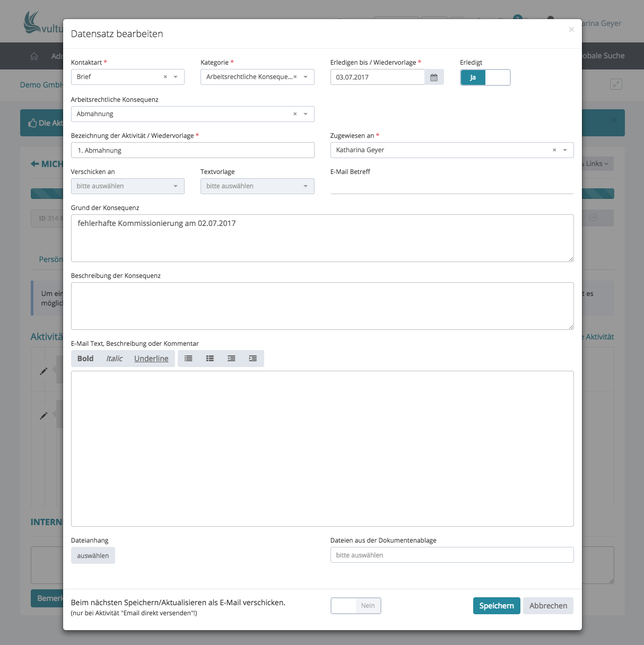Toggle the send as E-Mail switch

355,606
